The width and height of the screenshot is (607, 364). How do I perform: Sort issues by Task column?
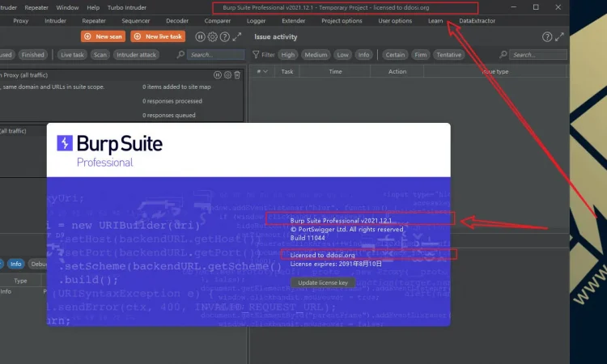coord(287,71)
